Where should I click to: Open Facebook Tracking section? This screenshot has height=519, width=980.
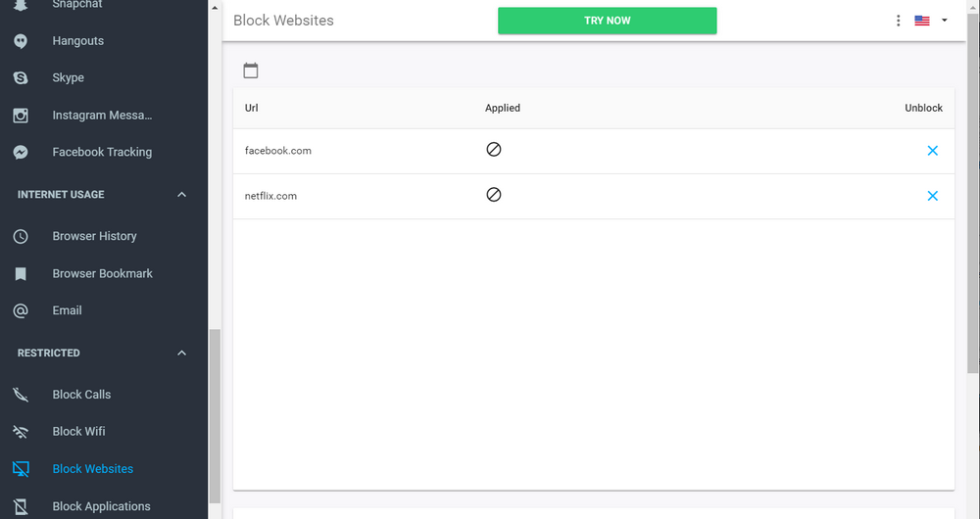coord(104,153)
